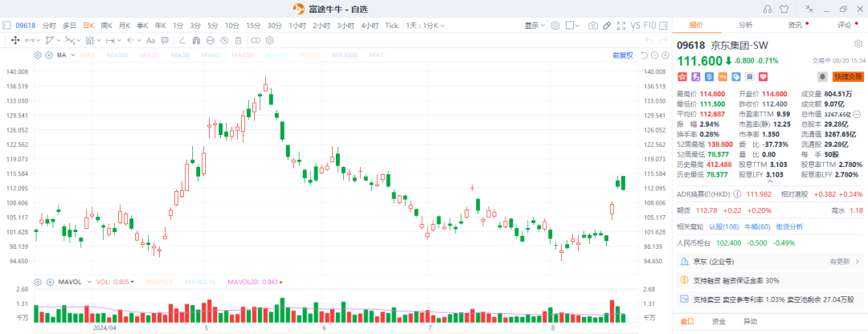868x334 pixels.
Task: Open VS stock comparison
Action: click(635, 26)
